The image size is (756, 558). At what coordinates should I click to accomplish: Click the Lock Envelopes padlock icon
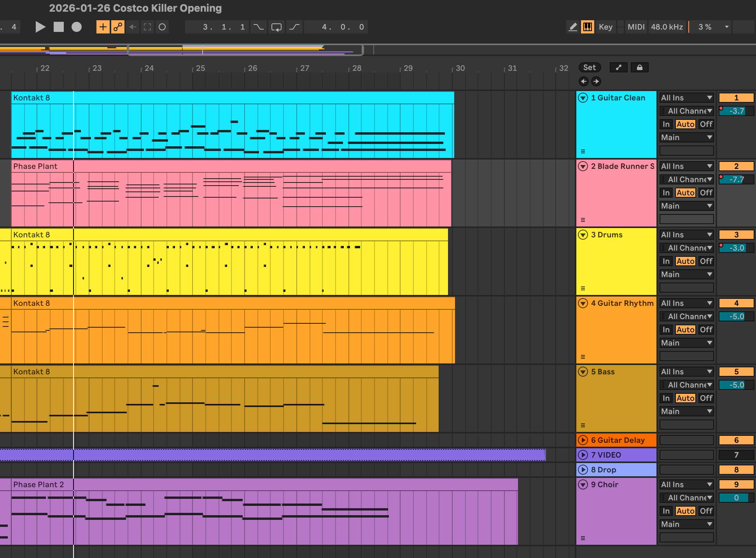pos(639,67)
